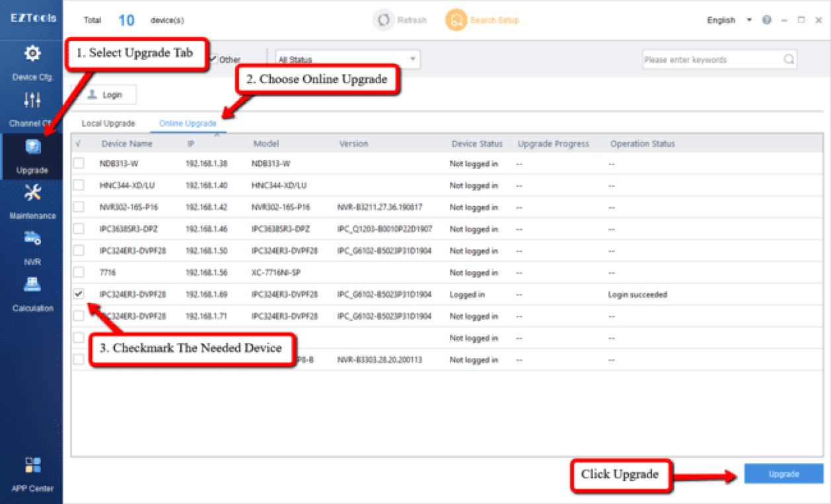Click the Refresh icon

click(383, 20)
